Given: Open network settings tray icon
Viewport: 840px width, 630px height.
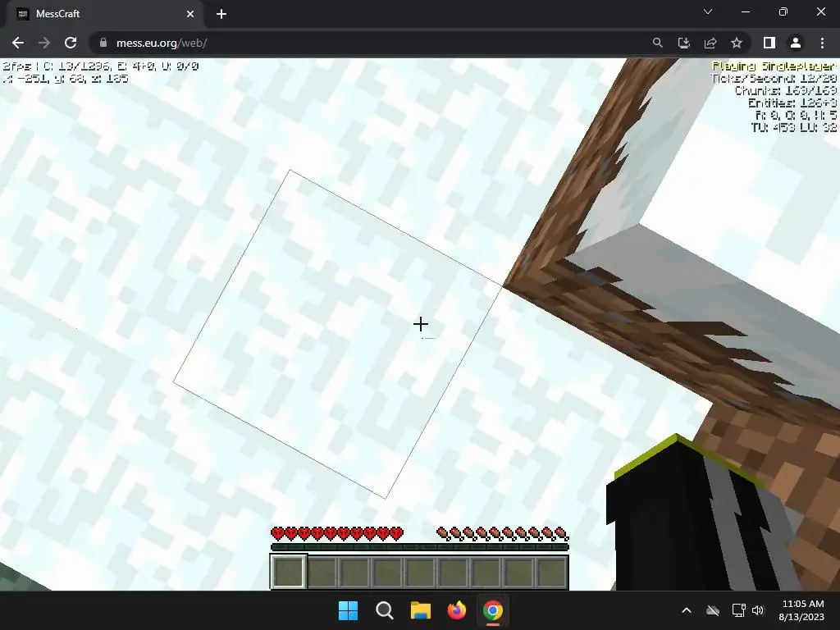Looking at the screenshot, I should point(738,610).
